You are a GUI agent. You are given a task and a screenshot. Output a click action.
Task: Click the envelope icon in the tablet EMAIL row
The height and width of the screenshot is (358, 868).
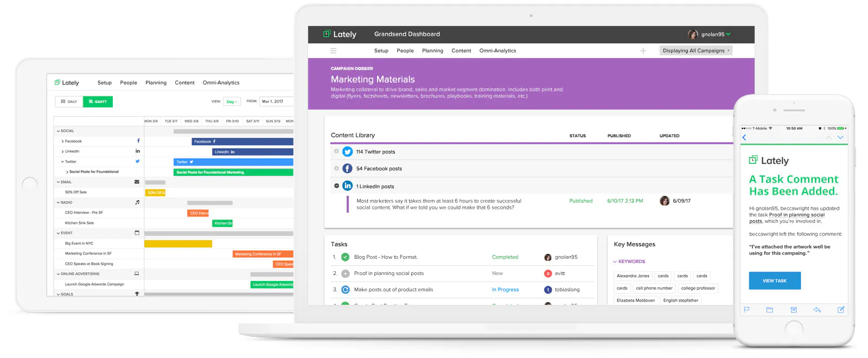click(x=137, y=182)
